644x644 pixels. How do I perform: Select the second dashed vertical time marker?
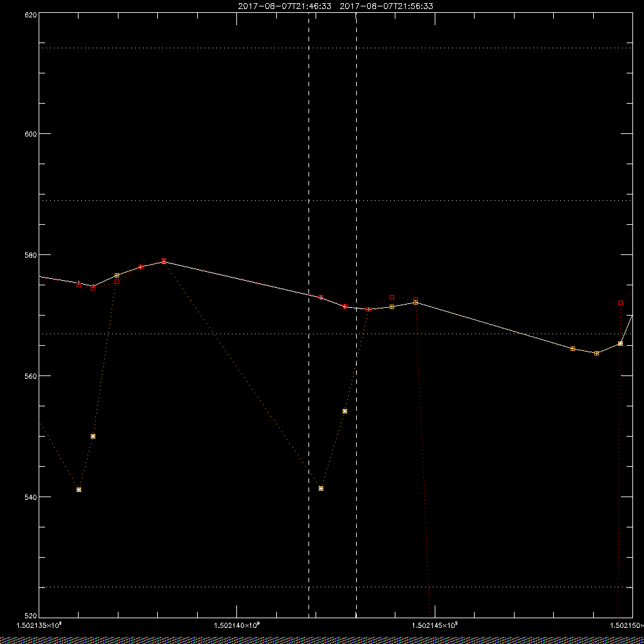(x=356, y=315)
